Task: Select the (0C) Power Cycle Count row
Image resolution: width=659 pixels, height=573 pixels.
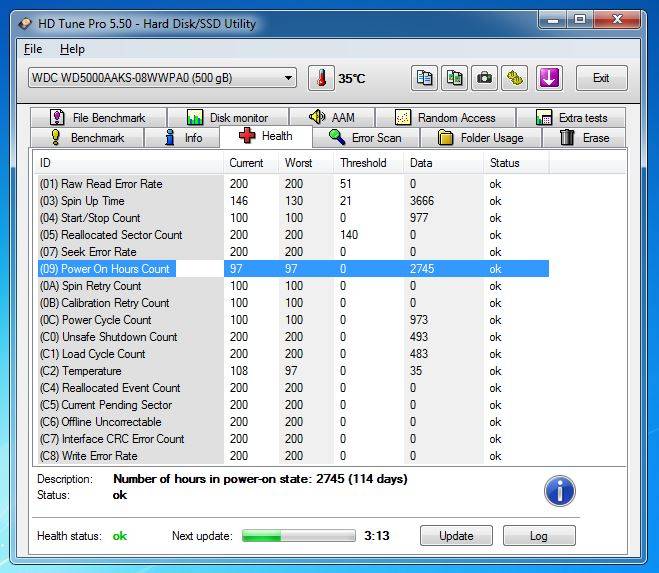Action: (x=293, y=320)
